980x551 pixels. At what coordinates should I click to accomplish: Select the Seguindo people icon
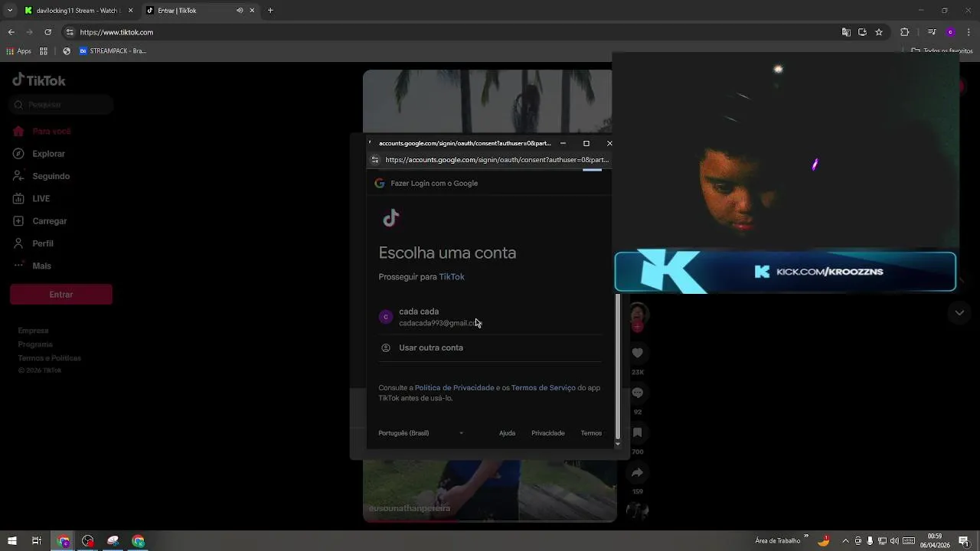pyautogui.click(x=18, y=176)
